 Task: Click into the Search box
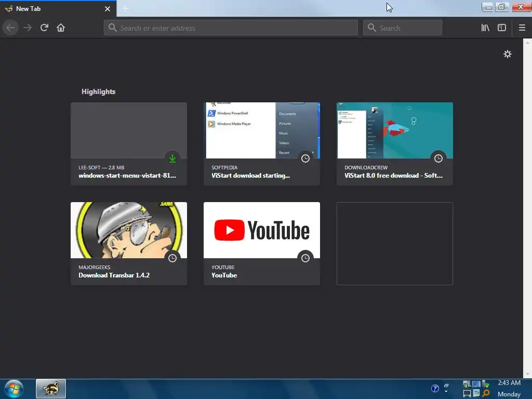[x=403, y=28]
